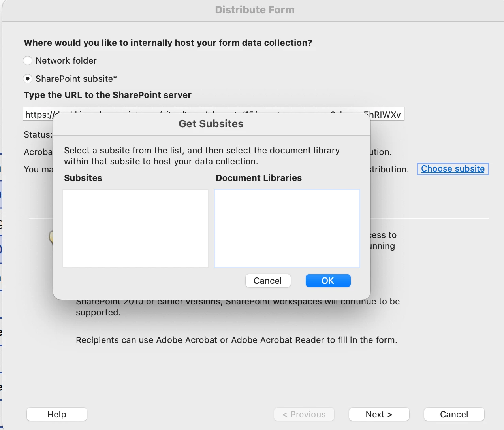Click the Document Libraries heading
Image resolution: width=504 pixels, height=430 pixels.
259,178
